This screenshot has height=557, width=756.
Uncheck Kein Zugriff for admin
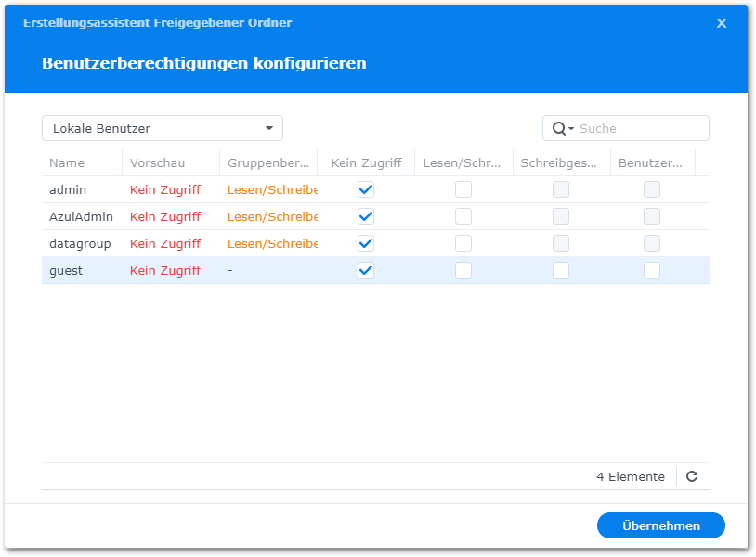click(x=366, y=189)
